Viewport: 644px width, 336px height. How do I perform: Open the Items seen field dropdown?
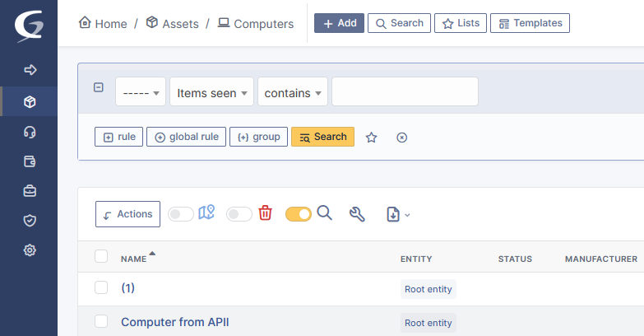tap(211, 91)
